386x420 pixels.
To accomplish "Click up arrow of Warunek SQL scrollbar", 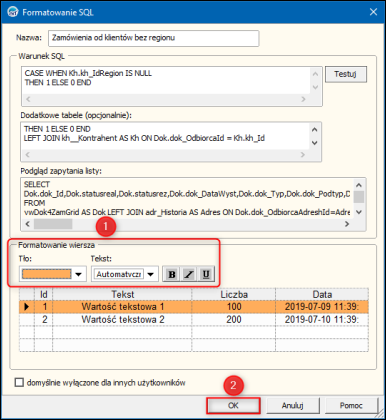I will tap(315, 74).
